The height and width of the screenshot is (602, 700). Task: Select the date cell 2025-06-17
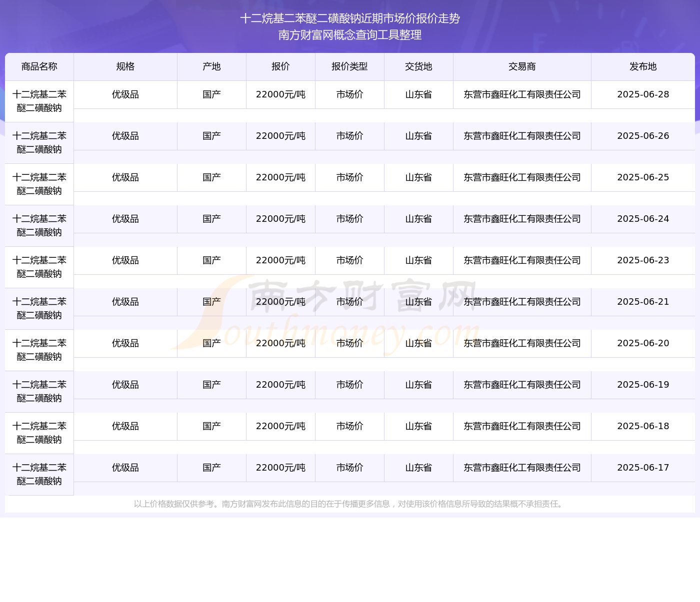pyautogui.click(x=643, y=468)
